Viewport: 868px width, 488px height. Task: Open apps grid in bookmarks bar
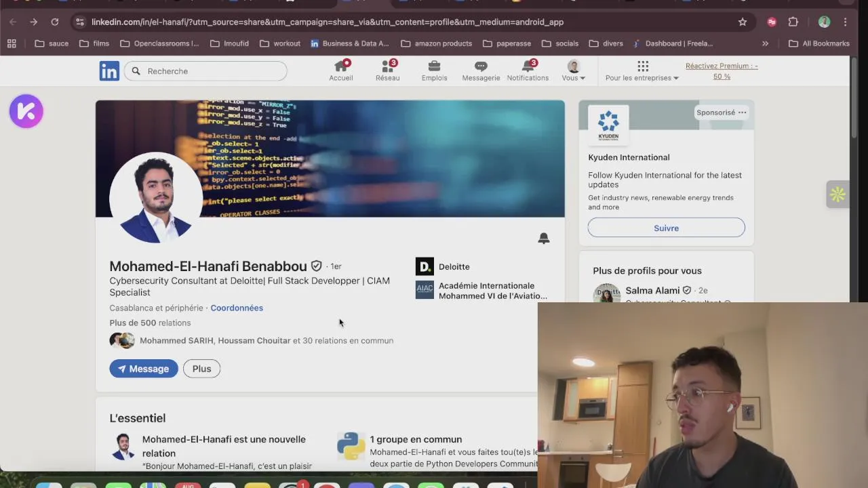pyautogui.click(x=12, y=43)
